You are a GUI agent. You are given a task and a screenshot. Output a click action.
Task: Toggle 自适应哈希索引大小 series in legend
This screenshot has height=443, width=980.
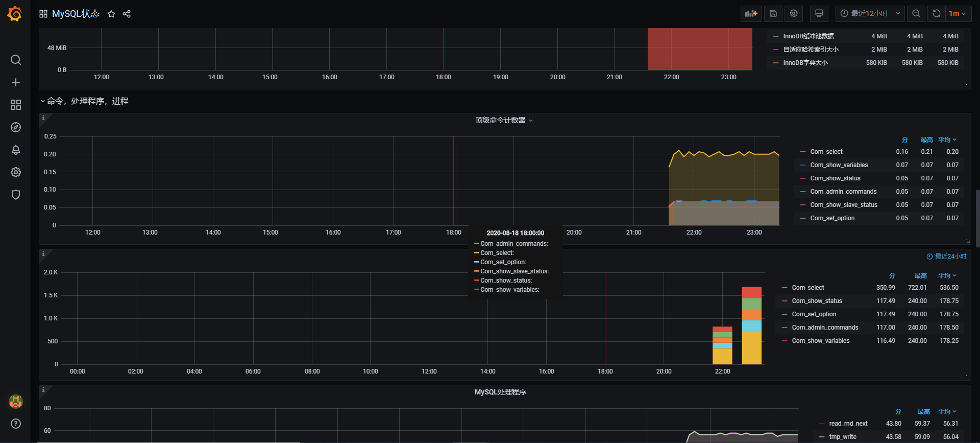811,50
